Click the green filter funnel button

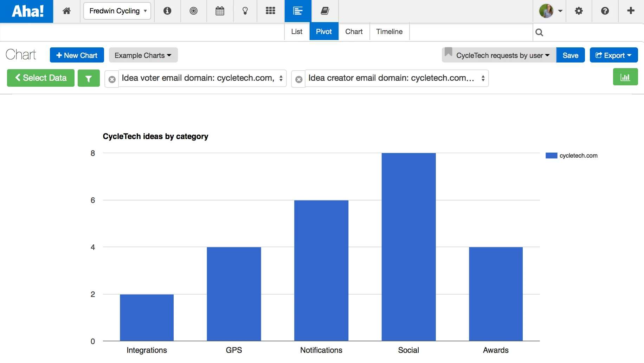coord(89,78)
